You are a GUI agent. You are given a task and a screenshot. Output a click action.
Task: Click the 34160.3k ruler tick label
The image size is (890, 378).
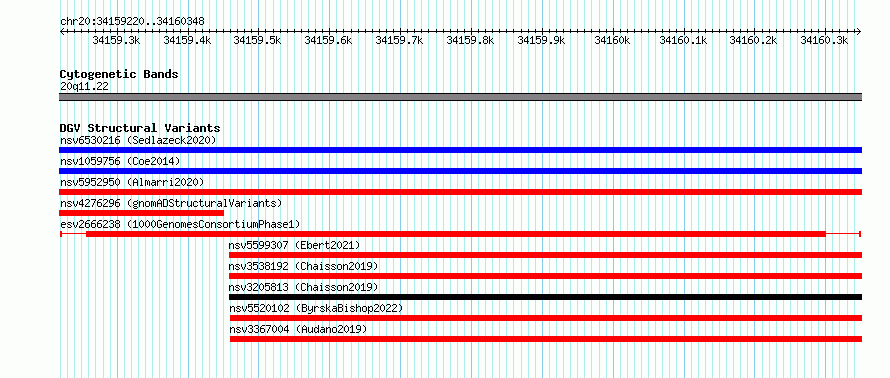tap(824, 40)
